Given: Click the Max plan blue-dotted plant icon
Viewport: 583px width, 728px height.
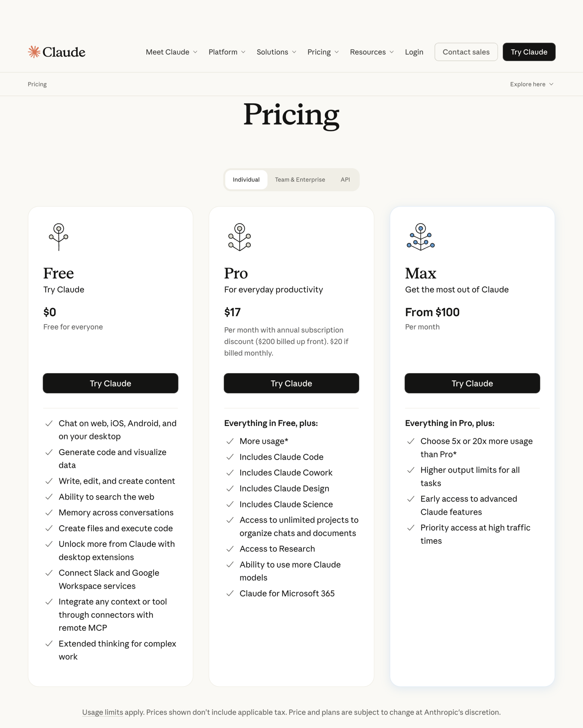Looking at the screenshot, I should 421,237.
